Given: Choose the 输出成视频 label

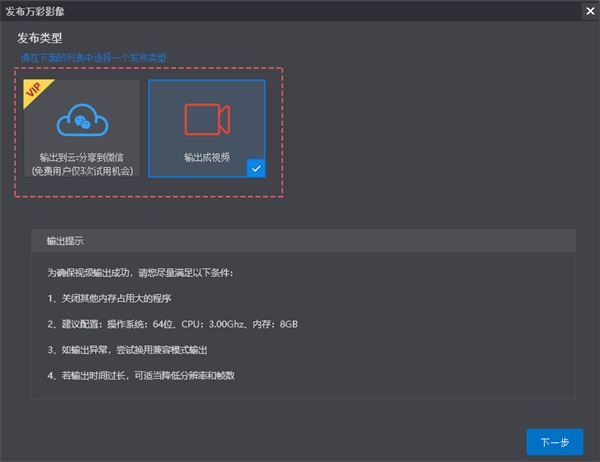Looking at the screenshot, I should click(x=207, y=158).
